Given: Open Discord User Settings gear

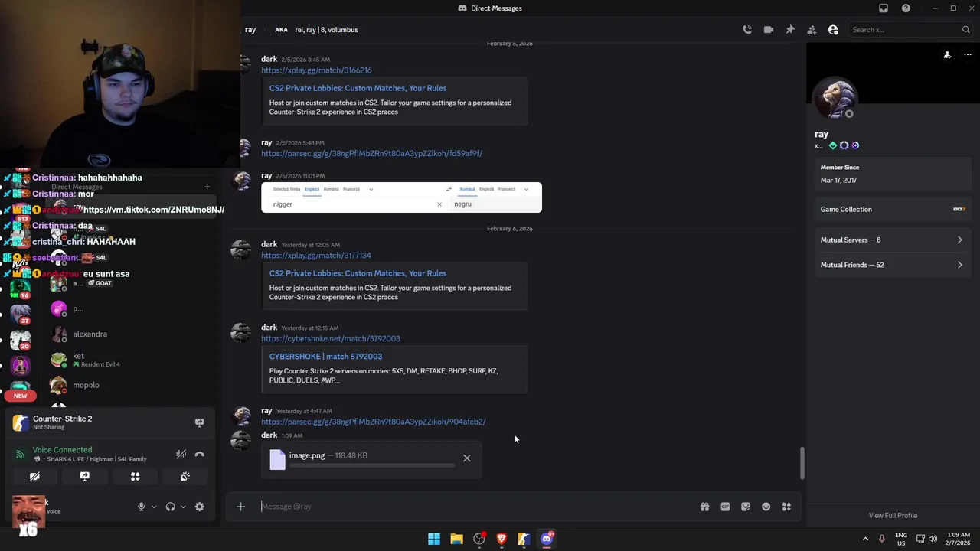Looking at the screenshot, I should click(x=199, y=507).
